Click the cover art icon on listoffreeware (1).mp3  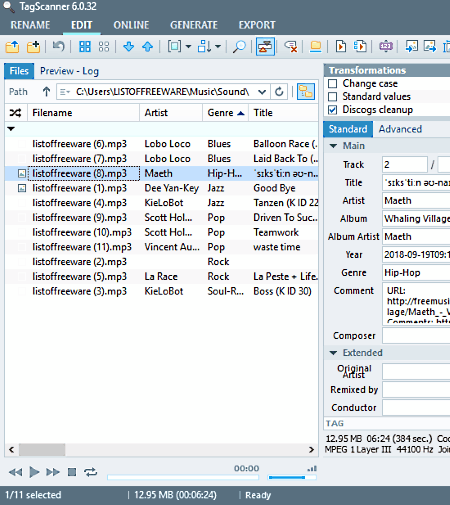tap(22, 188)
